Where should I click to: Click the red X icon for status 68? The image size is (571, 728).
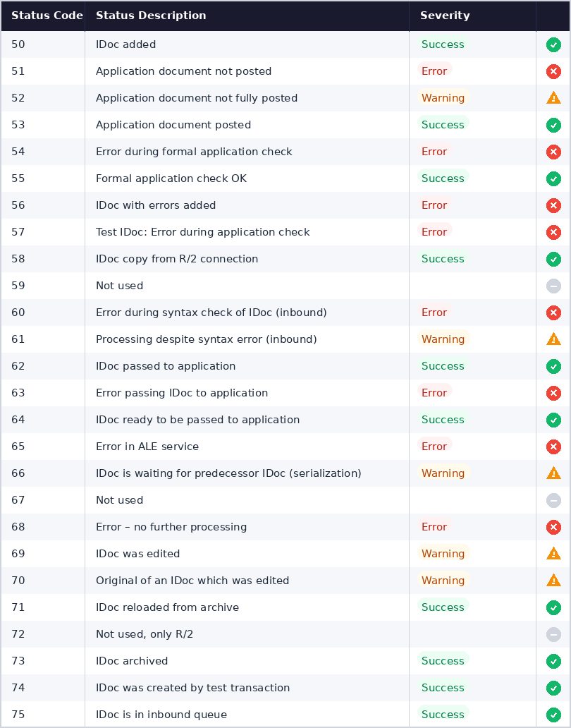pos(553,527)
